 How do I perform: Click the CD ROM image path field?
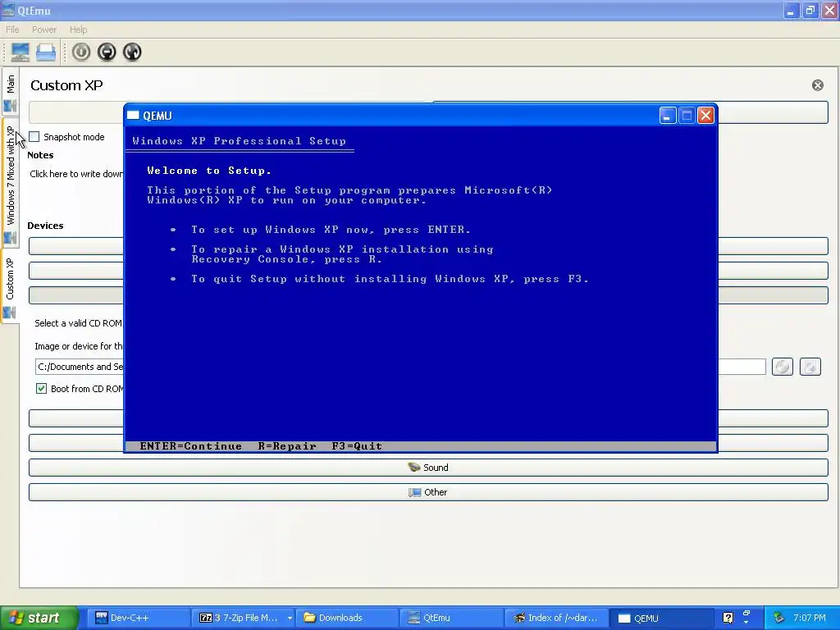point(400,367)
